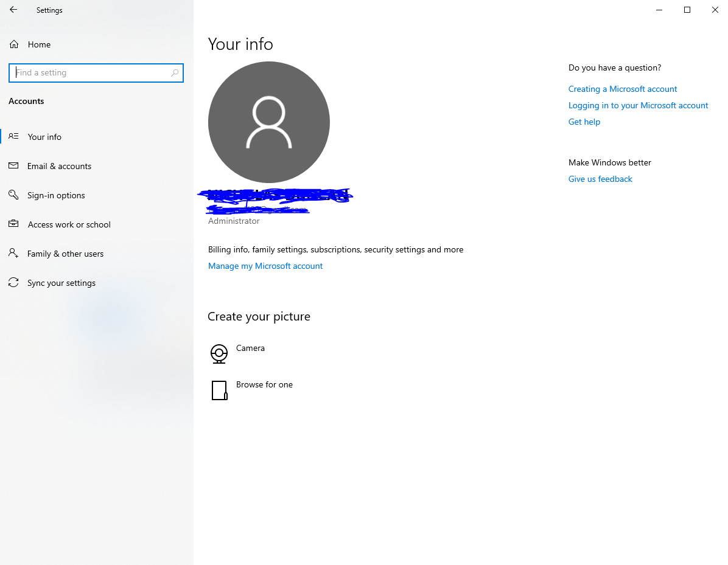Click the Family & other users icon

(x=13, y=254)
